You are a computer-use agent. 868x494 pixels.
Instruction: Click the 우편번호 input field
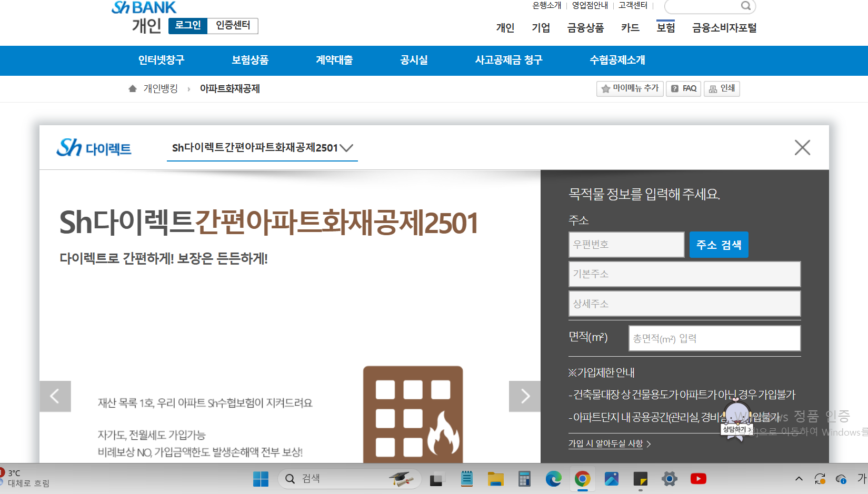tap(626, 245)
